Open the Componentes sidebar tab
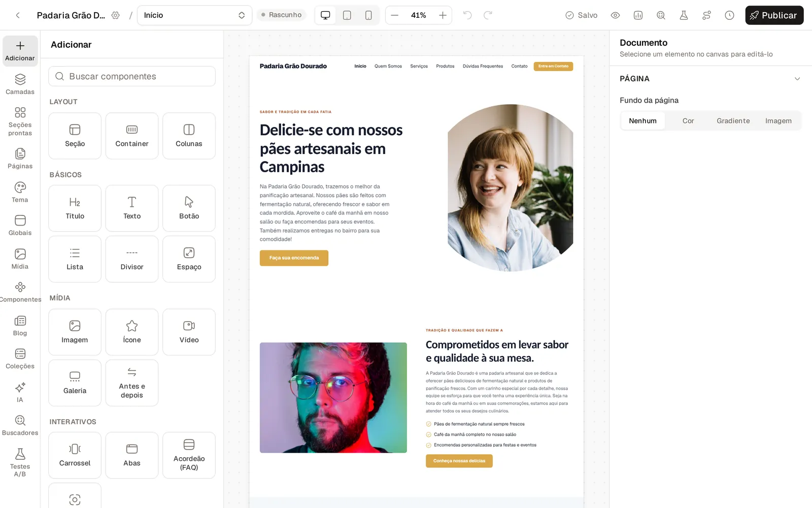 20,292
